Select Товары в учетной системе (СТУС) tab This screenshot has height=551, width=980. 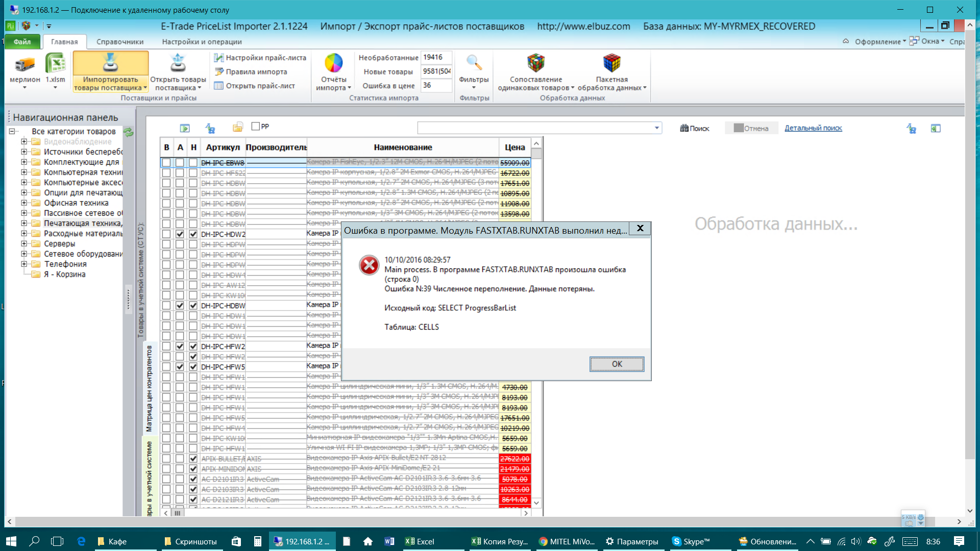pyautogui.click(x=141, y=280)
